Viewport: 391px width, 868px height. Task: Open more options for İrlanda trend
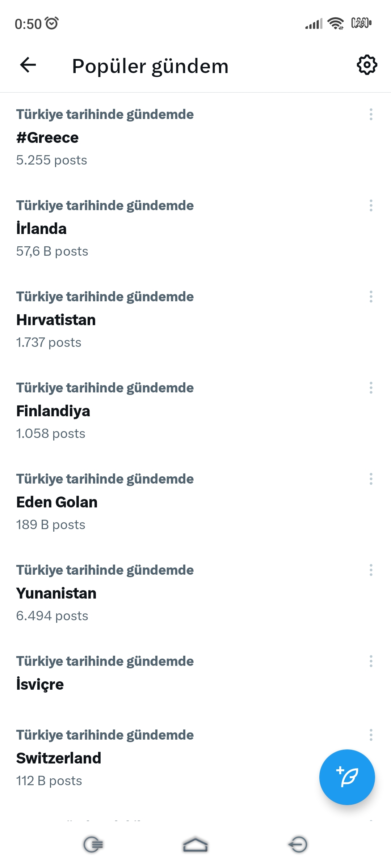(x=371, y=205)
